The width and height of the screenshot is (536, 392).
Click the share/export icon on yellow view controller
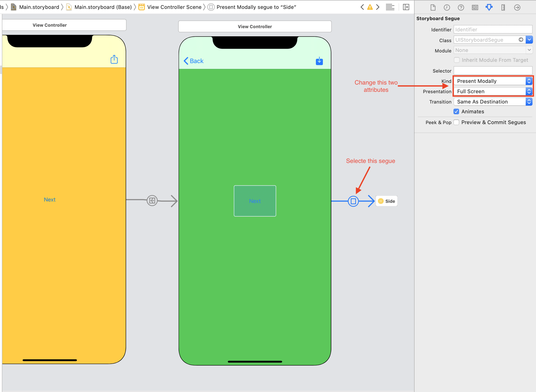(x=114, y=59)
